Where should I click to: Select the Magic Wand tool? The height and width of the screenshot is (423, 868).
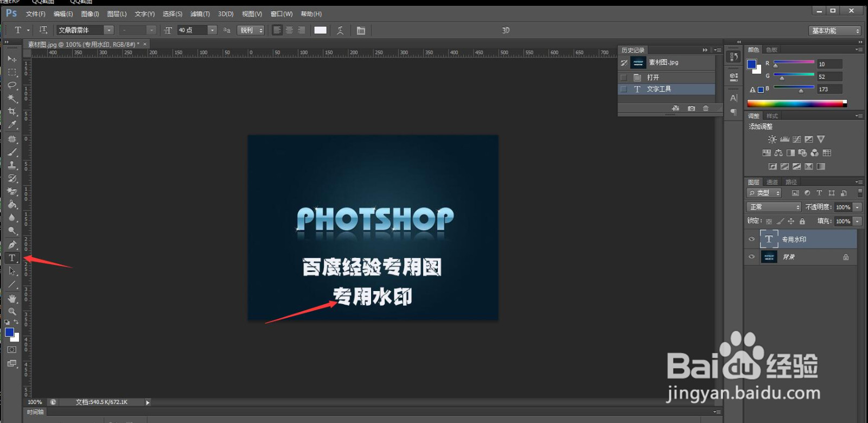coord(12,98)
